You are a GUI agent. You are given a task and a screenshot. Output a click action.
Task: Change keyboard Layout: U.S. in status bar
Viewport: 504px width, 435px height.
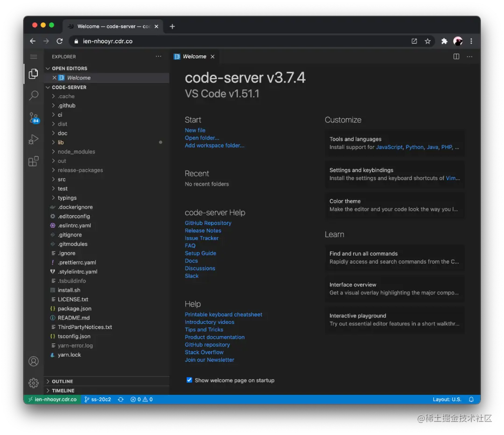click(x=447, y=400)
